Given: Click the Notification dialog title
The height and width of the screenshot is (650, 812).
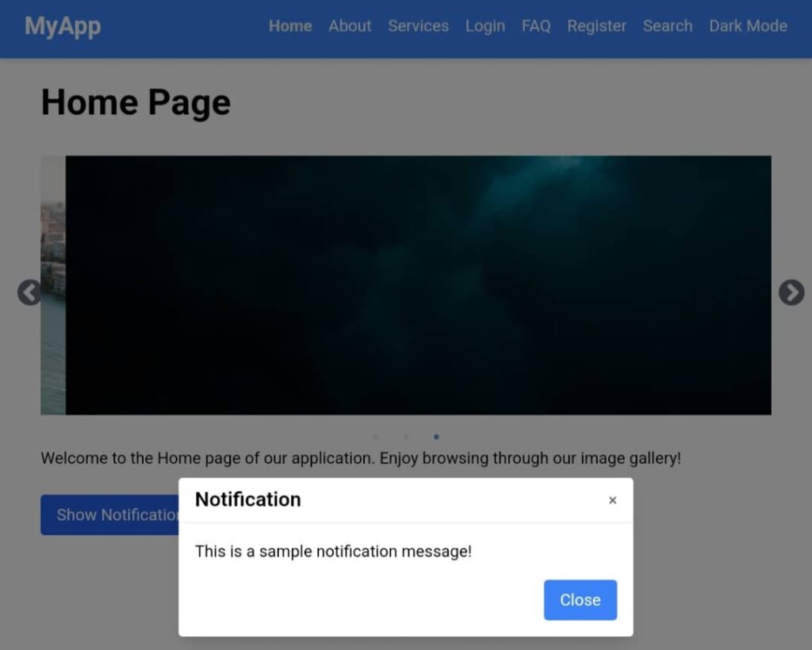Looking at the screenshot, I should click(247, 499).
